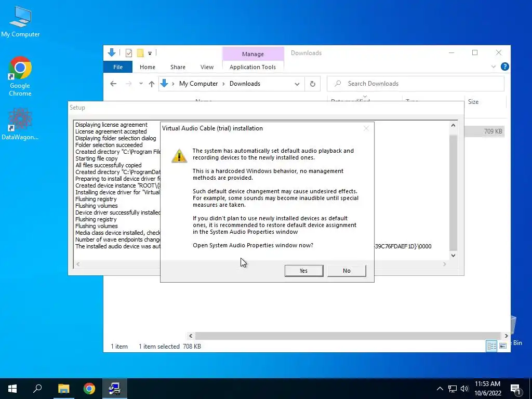
Task: Open the File menu in Downloads window
Action: [118, 67]
